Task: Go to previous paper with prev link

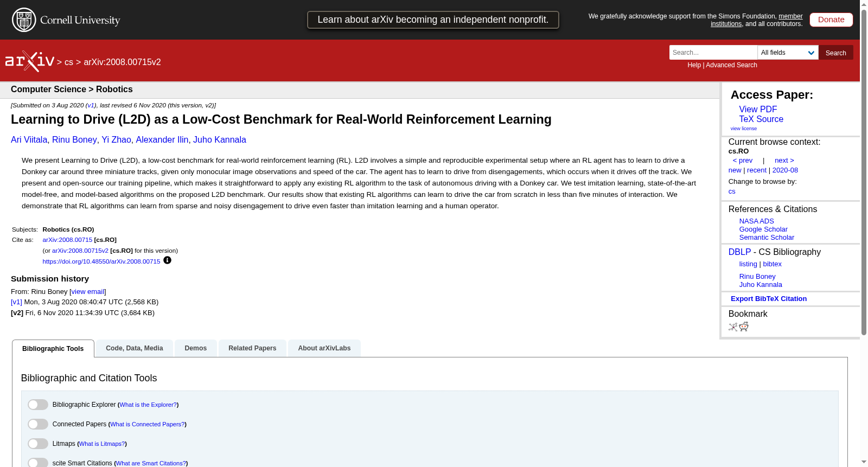Action: (x=743, y=161)
